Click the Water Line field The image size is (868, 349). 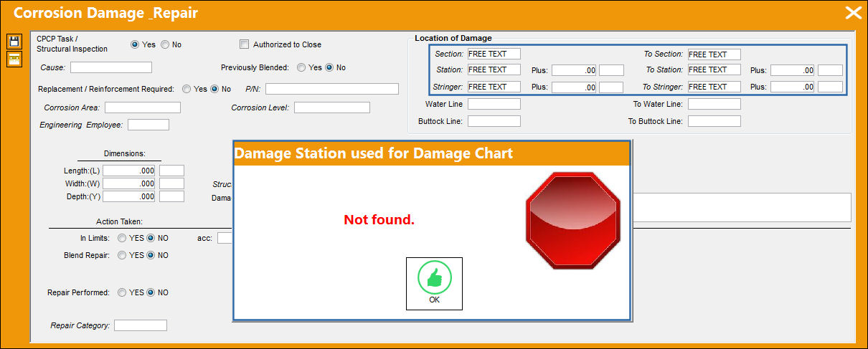point(494,104)
